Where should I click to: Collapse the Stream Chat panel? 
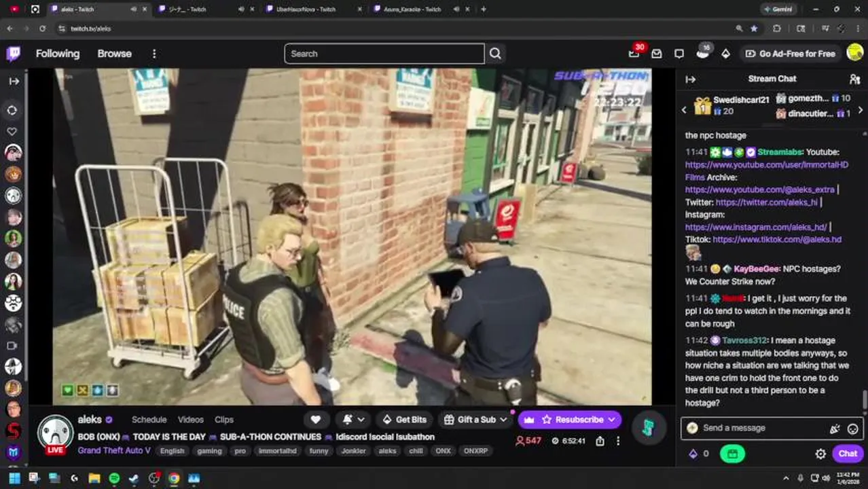[x=691, y=79]
